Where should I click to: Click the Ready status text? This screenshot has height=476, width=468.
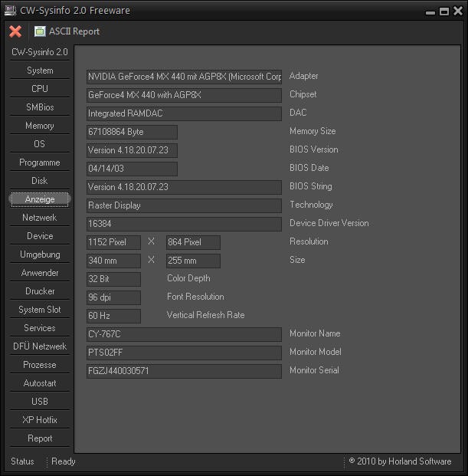[x=64, y=461]
